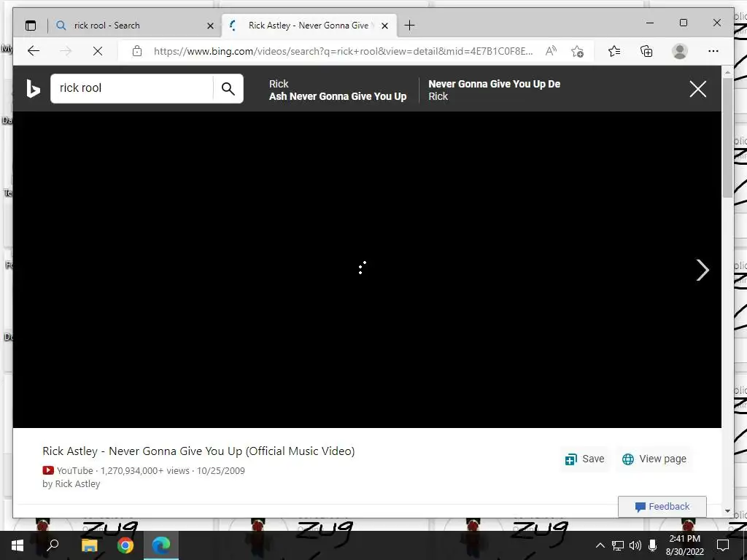747x560 pixels.
Task: Click the Bing URL address bar
Action: (x=343, y=51)
